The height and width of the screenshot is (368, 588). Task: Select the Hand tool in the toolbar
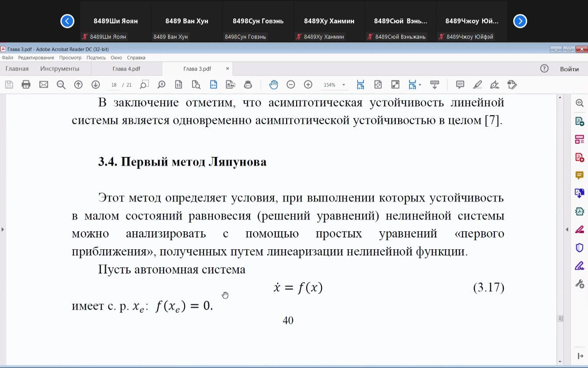273,85
